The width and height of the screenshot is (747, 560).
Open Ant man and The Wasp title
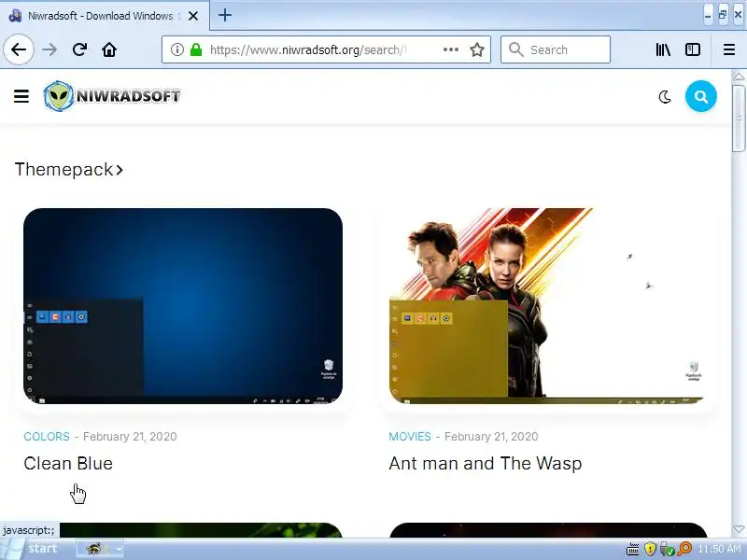486,463
